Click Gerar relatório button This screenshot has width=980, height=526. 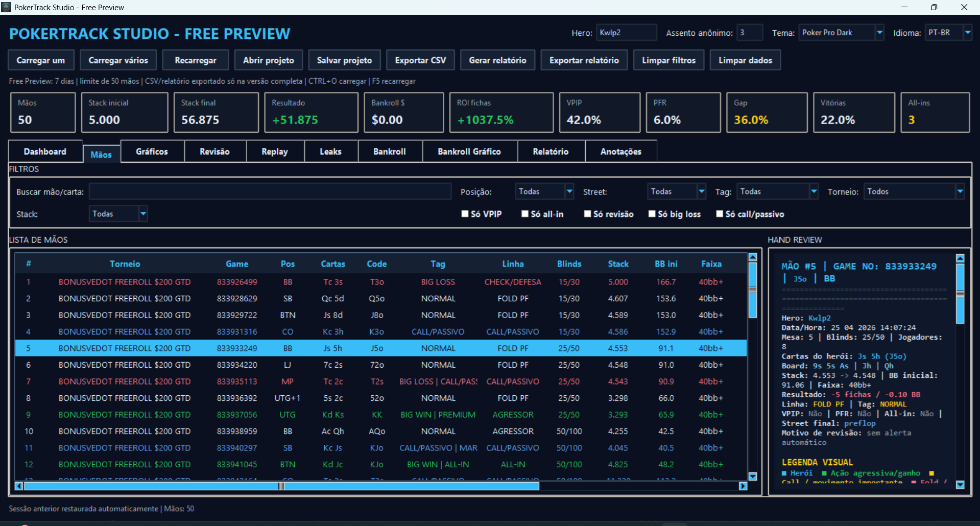tap(497, 60)
